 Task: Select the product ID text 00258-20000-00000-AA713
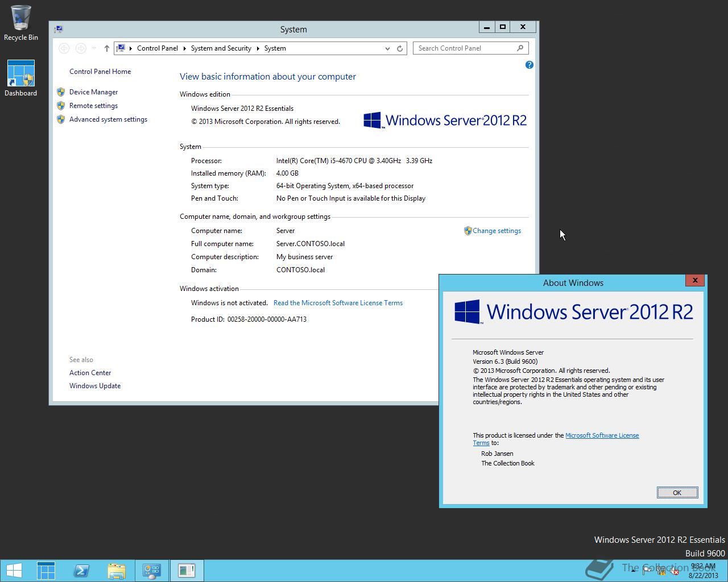[x=267, y=319]
